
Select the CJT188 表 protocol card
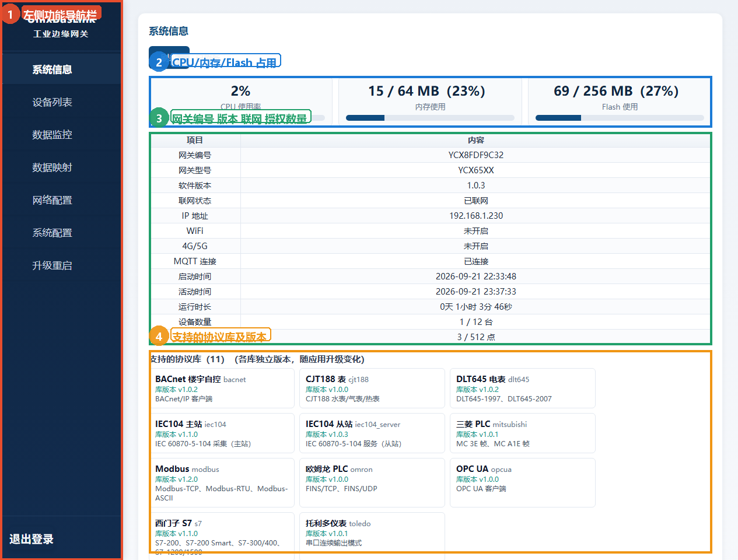(372, 388)
